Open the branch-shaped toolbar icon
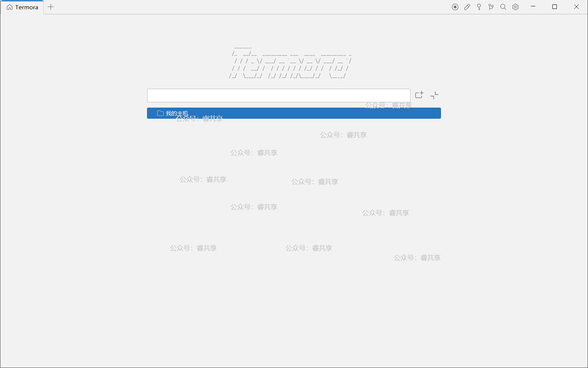The height and width of the screenshot is (368, 588). pos(491,7)
